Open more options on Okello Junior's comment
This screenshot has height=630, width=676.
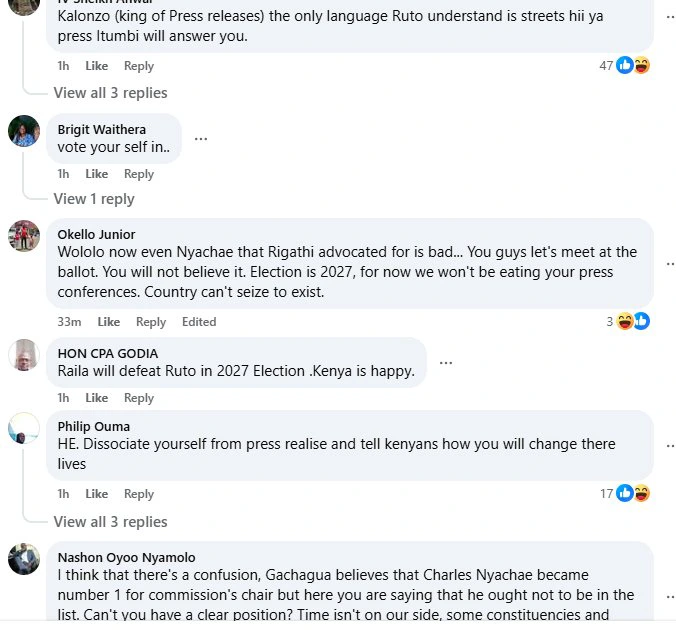(670, 263)
